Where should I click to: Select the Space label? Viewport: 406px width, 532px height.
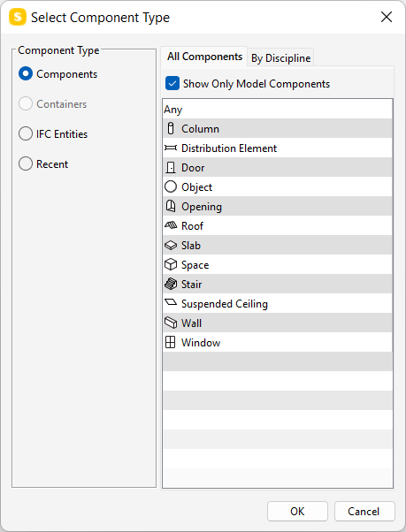[195, 265]
